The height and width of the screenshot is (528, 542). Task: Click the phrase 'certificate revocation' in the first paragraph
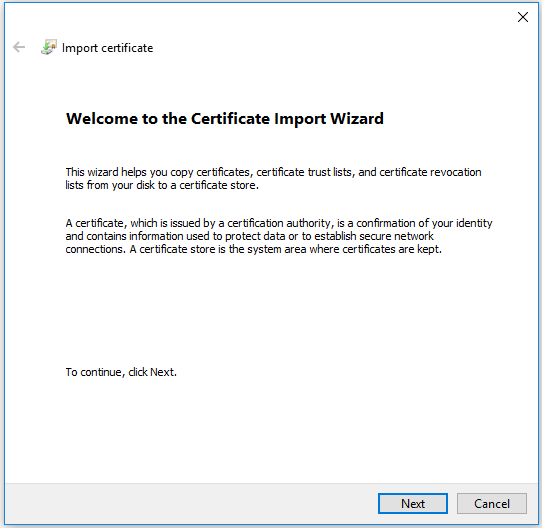[430, 172]
